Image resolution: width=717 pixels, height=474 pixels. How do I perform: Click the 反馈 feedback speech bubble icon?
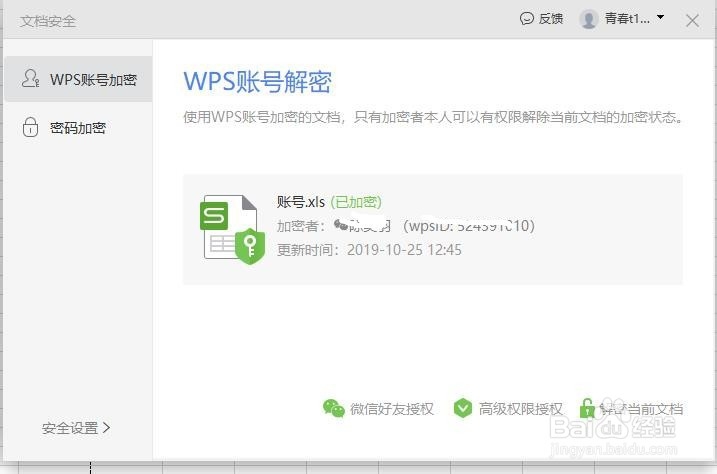[527, 18]
